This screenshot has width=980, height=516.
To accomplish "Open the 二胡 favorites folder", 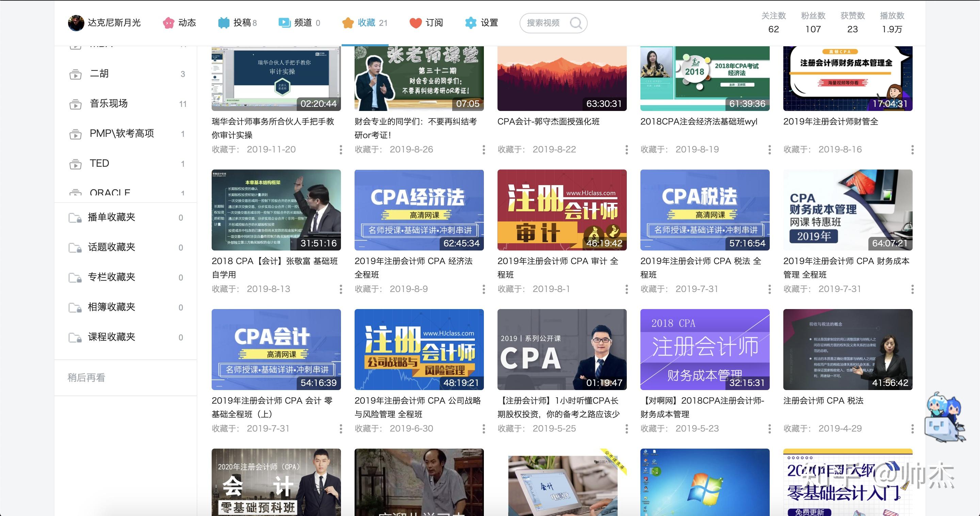I will coord(126,74).
